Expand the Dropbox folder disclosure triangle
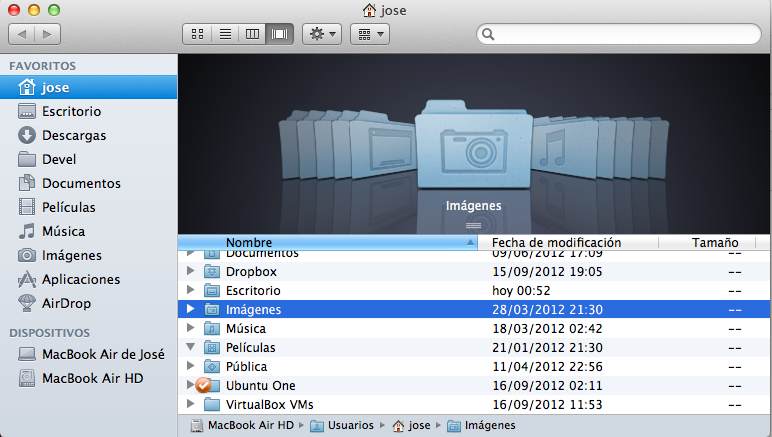This screenshot has height=437, width=772. tap(191, 271)
